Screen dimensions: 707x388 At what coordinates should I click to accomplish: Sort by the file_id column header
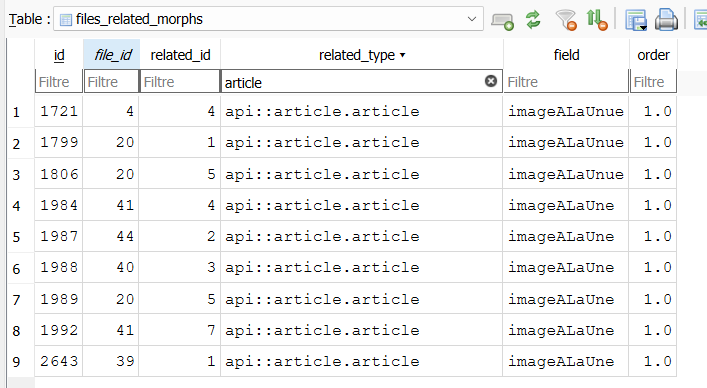click(112, 55)
